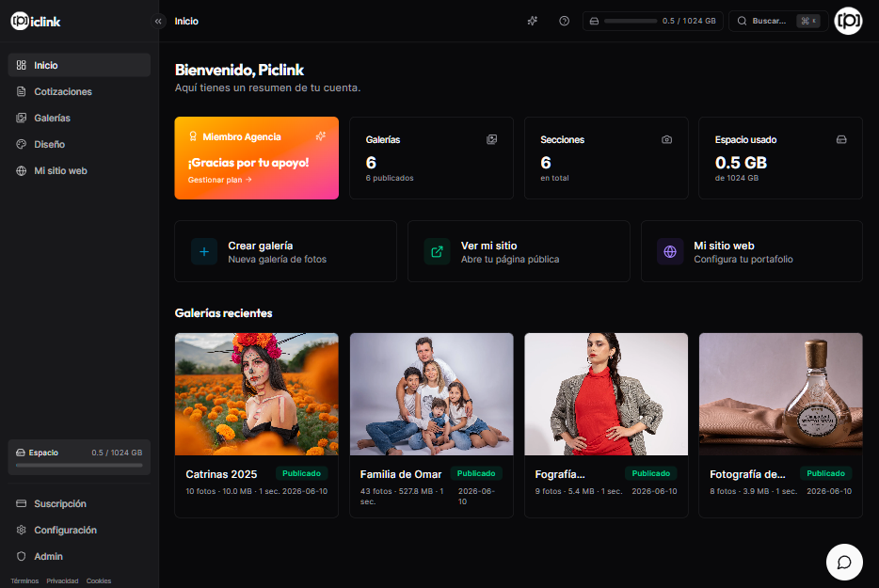This screenshot has height=588, width=879.
Task: Open the Familia de Omar gallery thumbnail
Action: (x=432, y=394)
